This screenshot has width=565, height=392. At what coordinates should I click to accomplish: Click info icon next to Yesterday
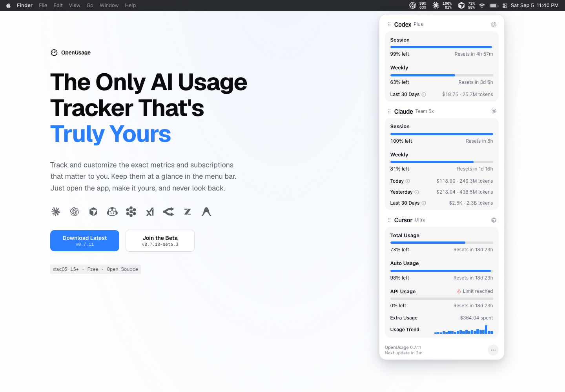pos(417,192)
